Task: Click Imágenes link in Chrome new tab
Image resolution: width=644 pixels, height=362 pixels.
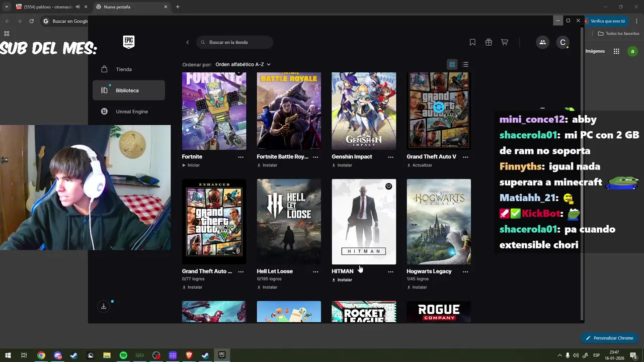Action: tap(595, 51)
